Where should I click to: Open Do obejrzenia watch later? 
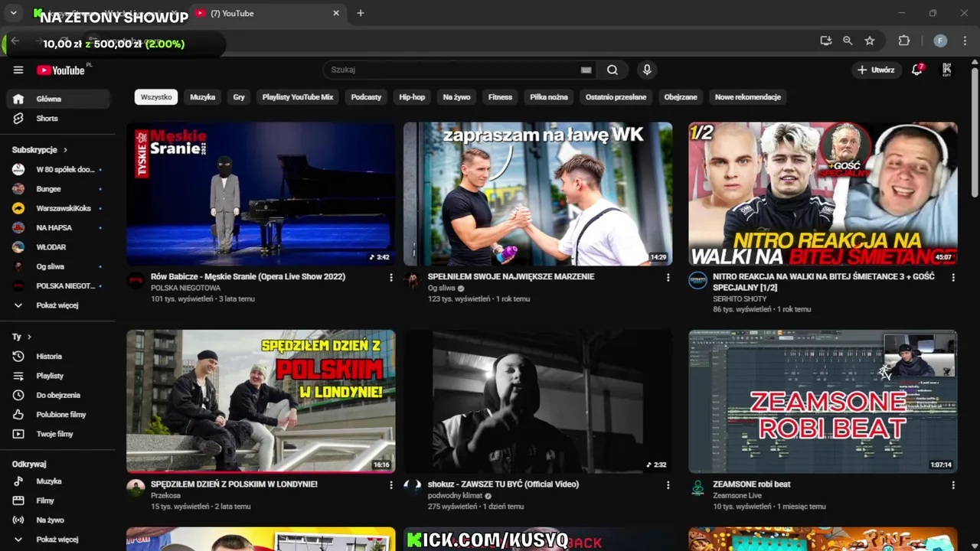coord(60,395)
